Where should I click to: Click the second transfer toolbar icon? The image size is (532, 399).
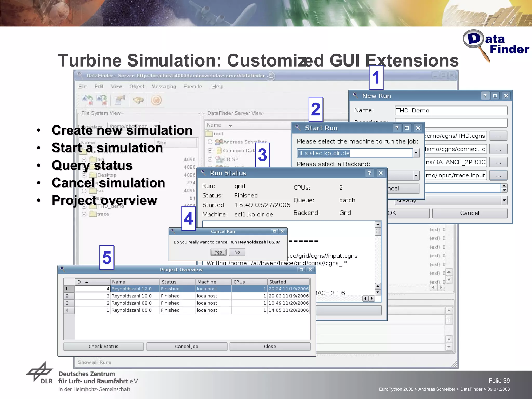(102, 100)
